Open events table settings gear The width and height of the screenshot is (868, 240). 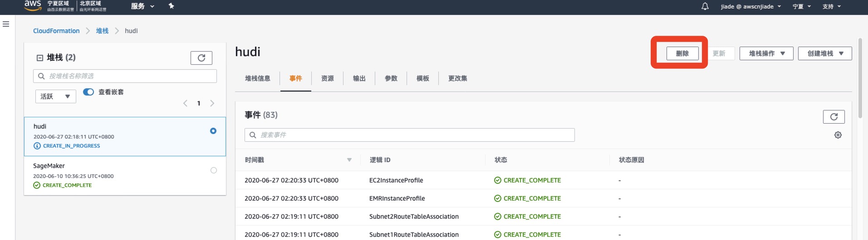pyautogui.click(x=838, y=135)
